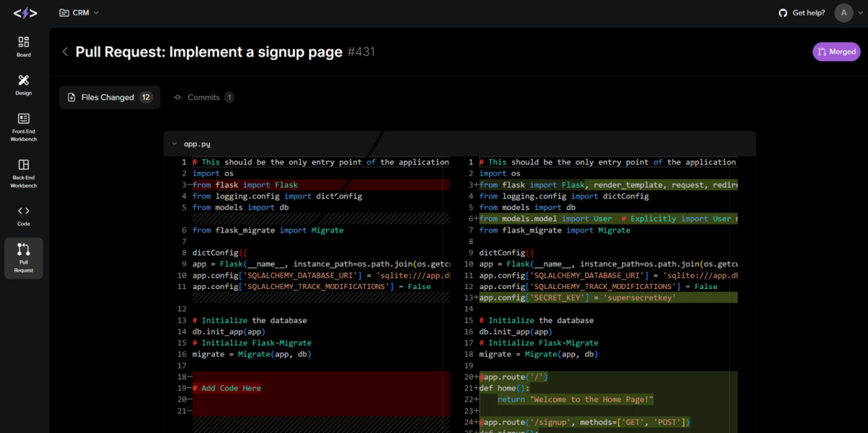Switch to the Files Changed tab
The height and width of the screenshot is (433, 868).
[109, 97]
